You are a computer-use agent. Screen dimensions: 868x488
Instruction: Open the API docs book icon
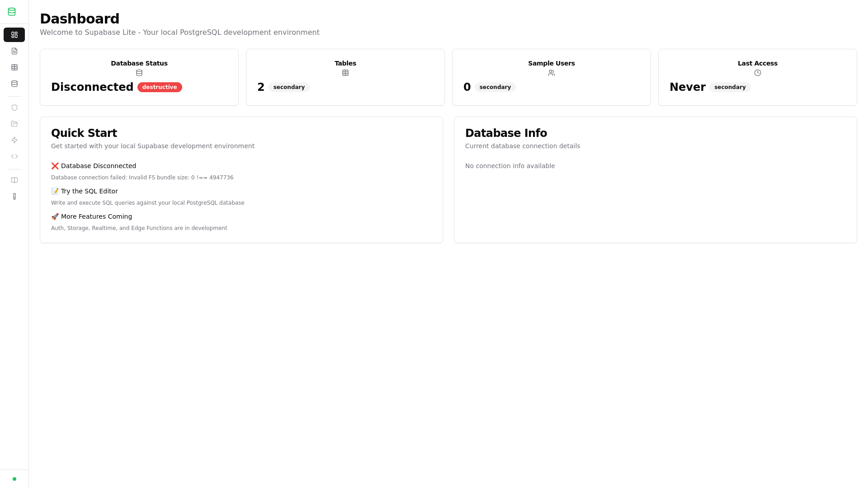pos(14,180)
